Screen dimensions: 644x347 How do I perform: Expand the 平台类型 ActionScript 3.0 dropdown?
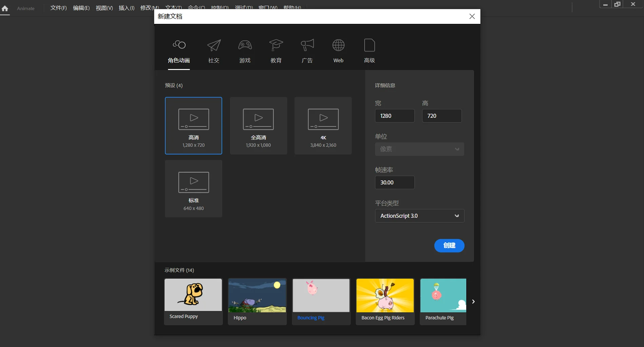pyautogui.click(x=419, y=216)
